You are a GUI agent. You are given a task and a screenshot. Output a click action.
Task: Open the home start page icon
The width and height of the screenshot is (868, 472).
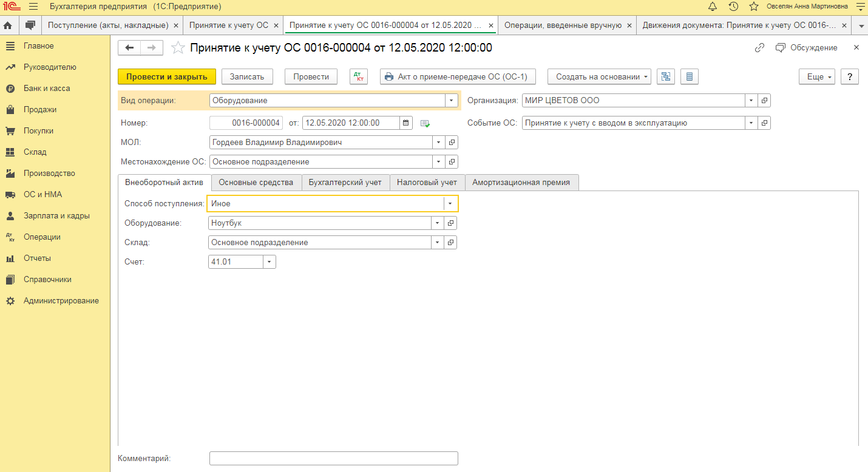pyautogui.click(x=8, y=25)
